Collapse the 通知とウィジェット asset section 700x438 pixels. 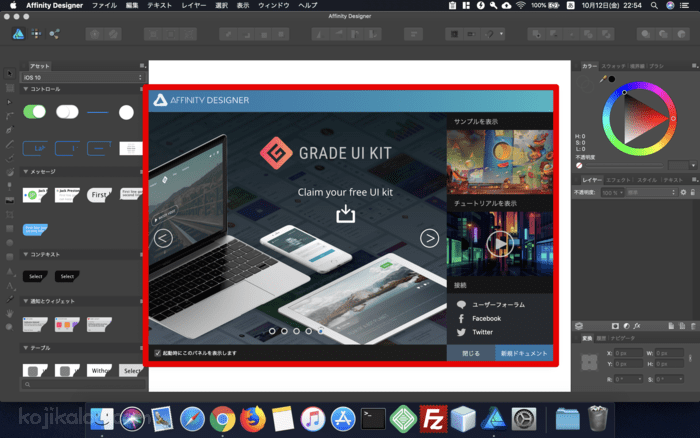pyautogui.click(x=26, y=301)
